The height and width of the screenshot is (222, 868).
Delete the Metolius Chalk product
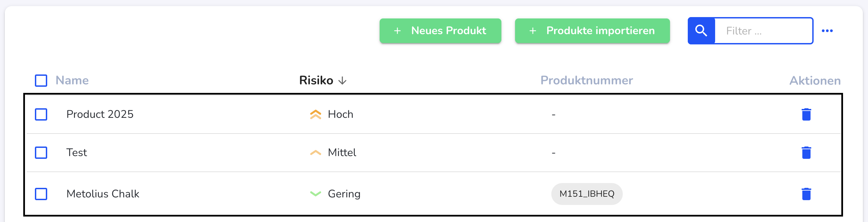[x=806, y=194]
